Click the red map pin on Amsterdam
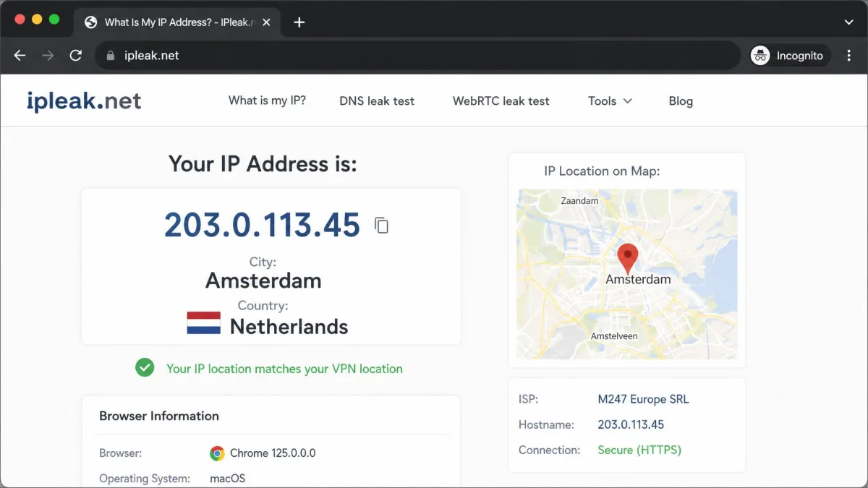The image size is (868, 488). pyautogui.click(x=628, y=259)
